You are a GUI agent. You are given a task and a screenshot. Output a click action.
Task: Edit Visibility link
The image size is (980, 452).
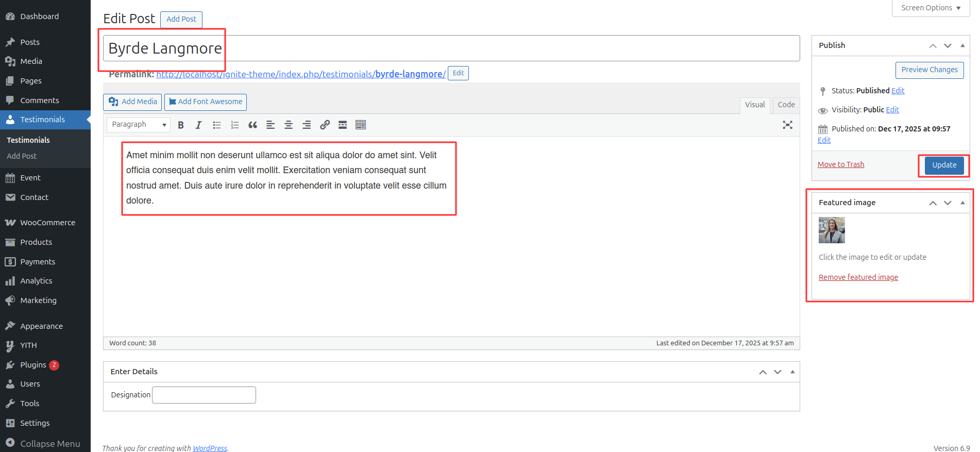coord(892,110)
